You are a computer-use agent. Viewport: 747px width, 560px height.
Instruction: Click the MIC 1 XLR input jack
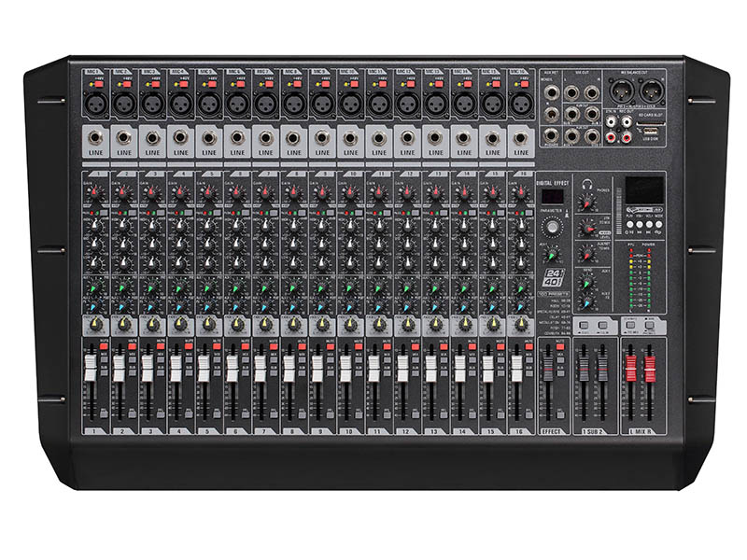point(93,102)
